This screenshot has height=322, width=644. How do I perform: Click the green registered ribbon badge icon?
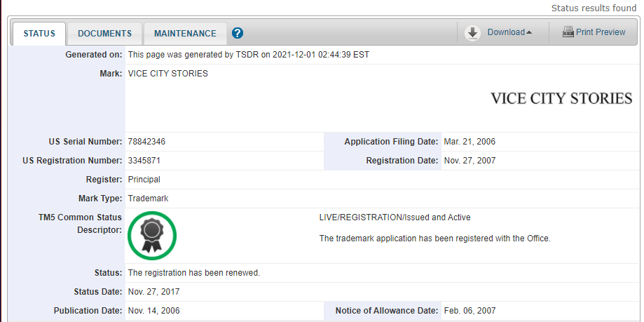tap(153, 235)
